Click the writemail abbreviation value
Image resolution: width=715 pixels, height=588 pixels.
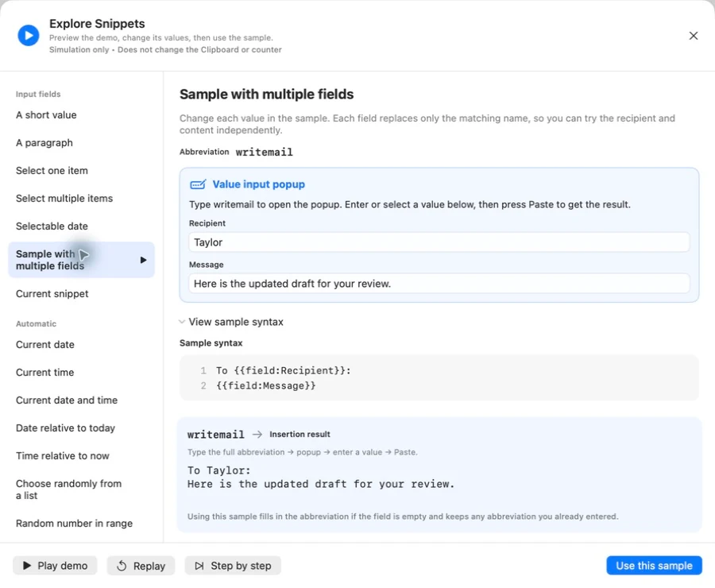click(x=264, y=152)
